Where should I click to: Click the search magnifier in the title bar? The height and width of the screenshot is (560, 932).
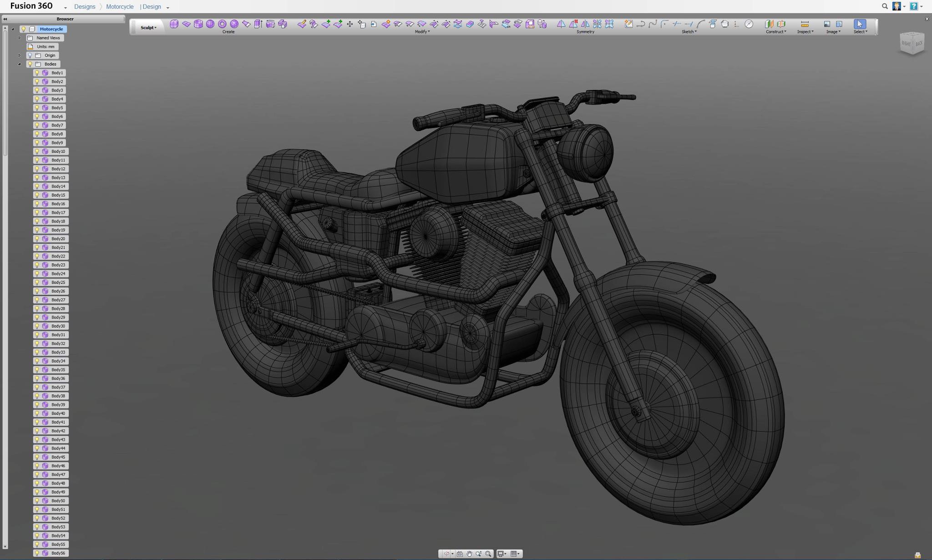click(884, 6)
